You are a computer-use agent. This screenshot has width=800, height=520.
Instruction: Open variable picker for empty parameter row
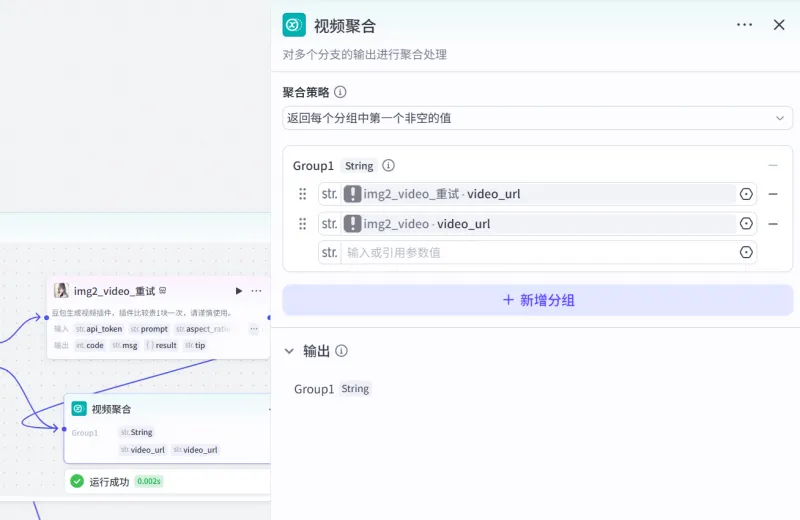[x=746, y=252]
